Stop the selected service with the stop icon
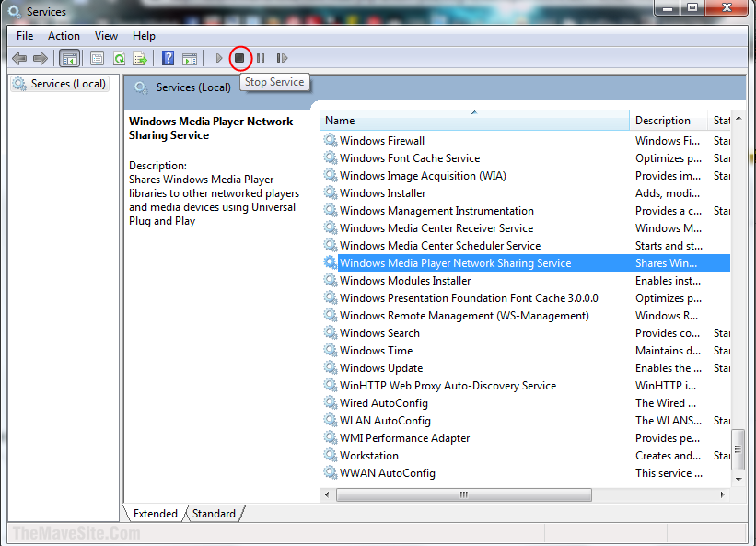The width and height of the screenshot is (756, 546). [239, 58]
